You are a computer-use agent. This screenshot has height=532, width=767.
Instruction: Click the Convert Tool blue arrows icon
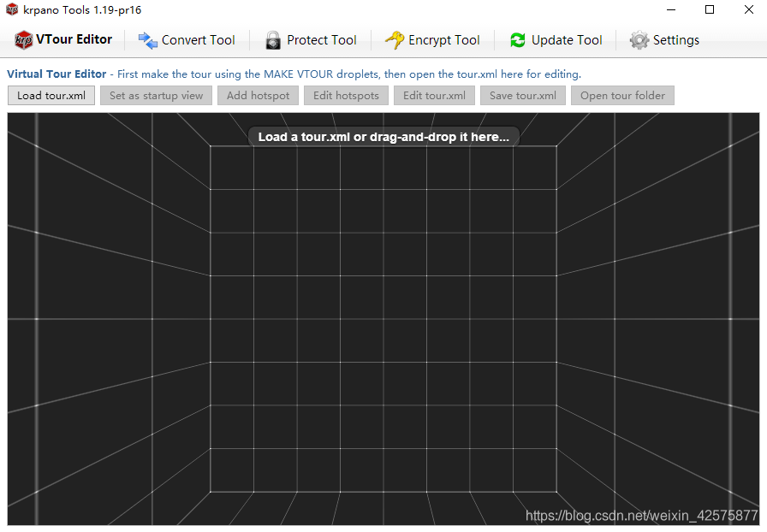pos(147,40)
